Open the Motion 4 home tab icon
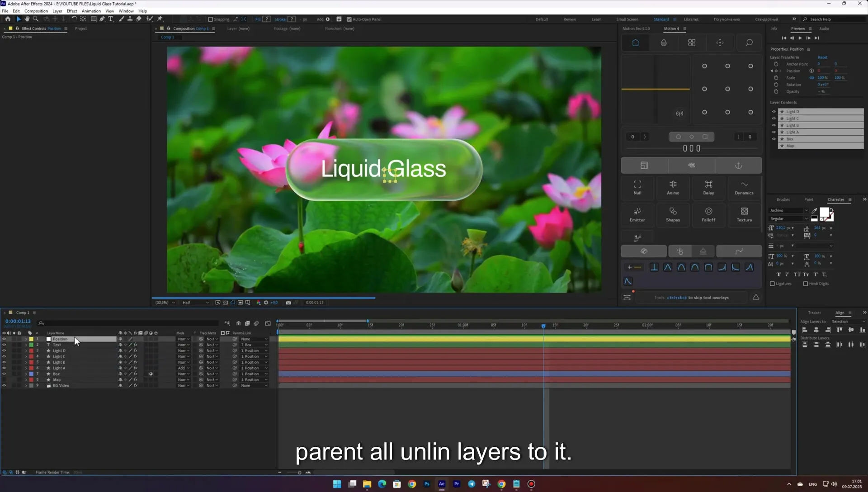The width and height of the screenshot is (868, 492). click(635, 43)
